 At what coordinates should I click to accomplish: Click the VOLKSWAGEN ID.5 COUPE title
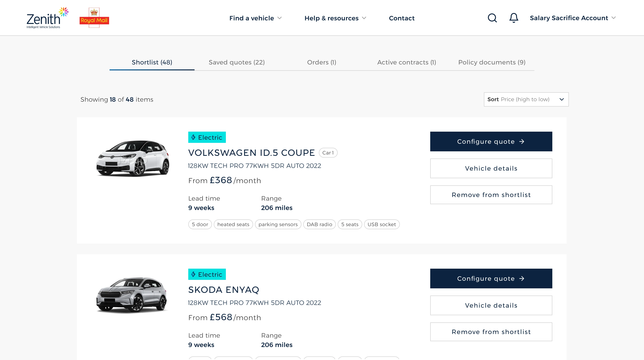click(252, 153)
